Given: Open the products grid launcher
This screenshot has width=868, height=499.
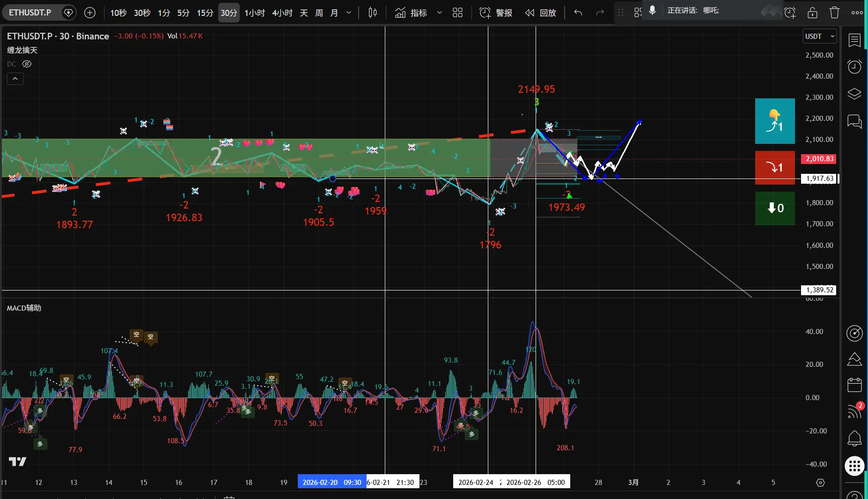Looking at the screenshot, I should [x=854, y=466].
